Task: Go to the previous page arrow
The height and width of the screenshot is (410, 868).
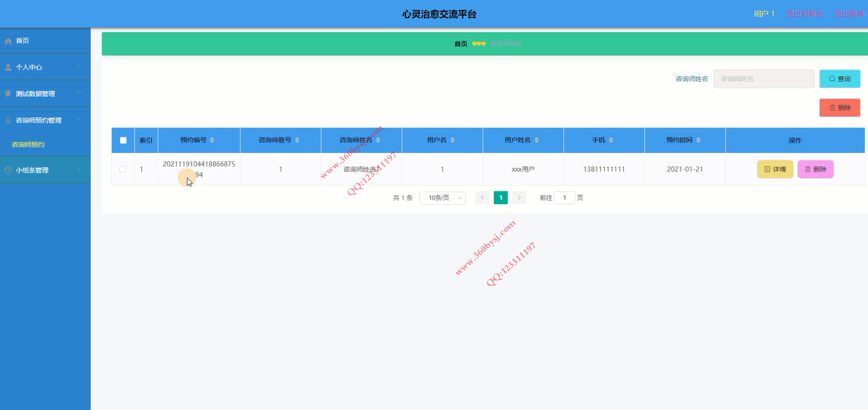Action: click(x=482, y=198)
